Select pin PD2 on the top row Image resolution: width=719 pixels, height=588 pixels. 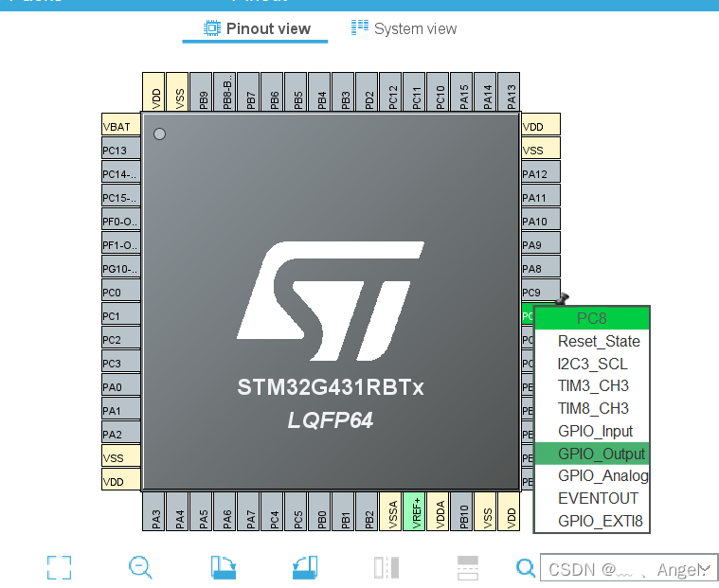coord(367,92)
